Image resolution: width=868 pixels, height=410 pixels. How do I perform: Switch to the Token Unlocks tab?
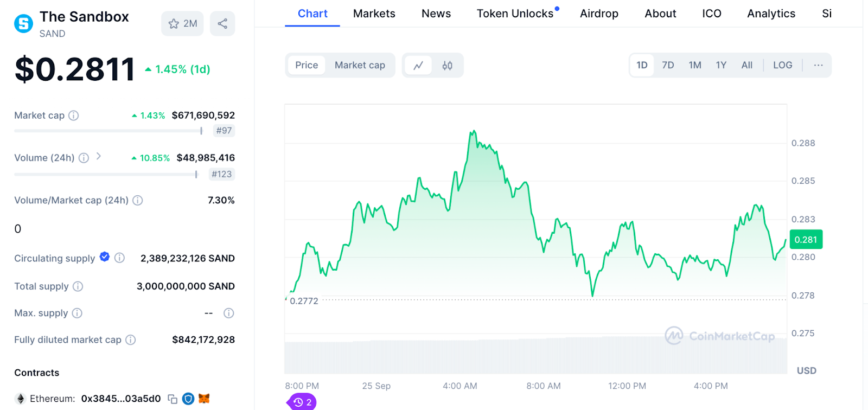(515, 14)
